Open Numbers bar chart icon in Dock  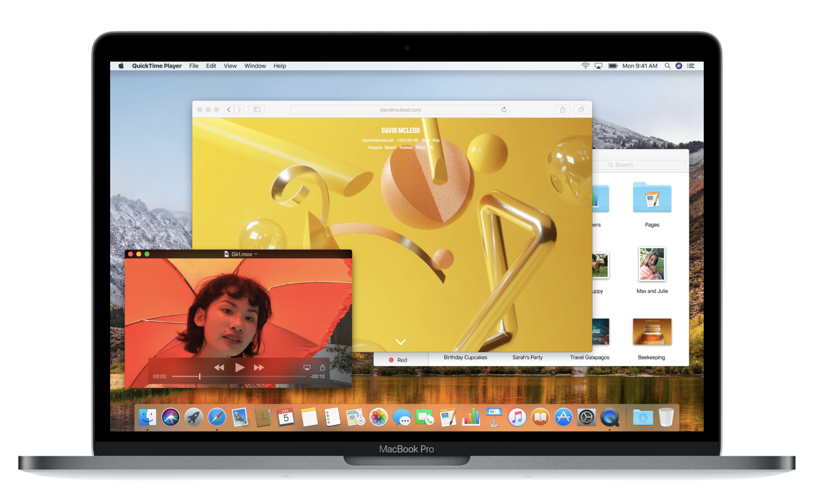[471, 417]
